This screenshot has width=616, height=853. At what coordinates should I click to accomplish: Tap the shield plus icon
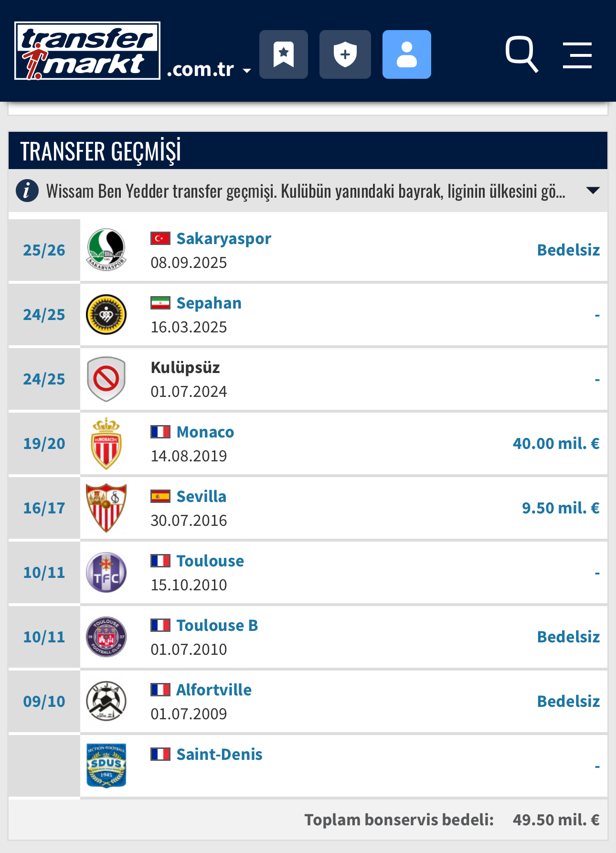pyautogui.click(x=345, y=54)
